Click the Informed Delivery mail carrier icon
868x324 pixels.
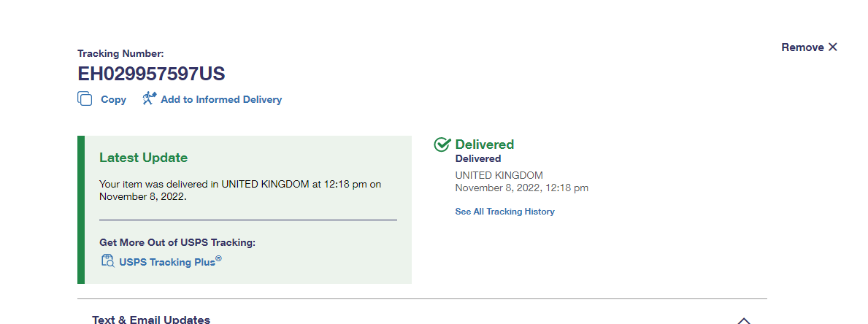[x=150, y=99]
